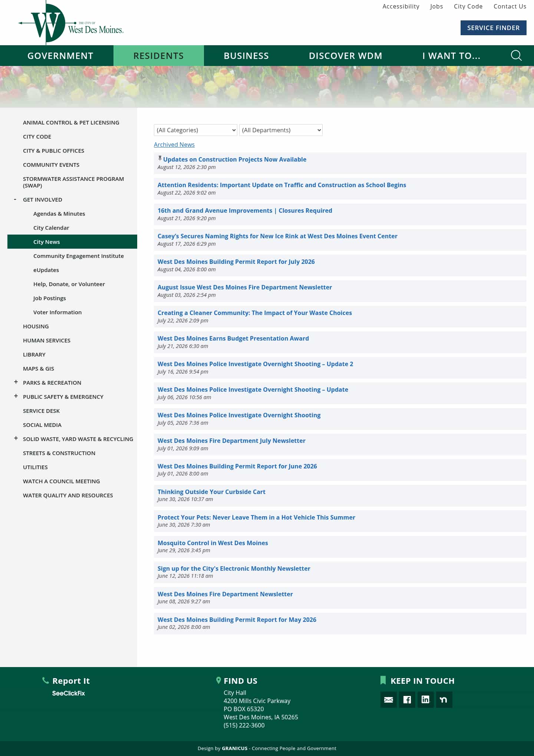Expand Public Safety & Emergency section
This screenshot has height=756, width=534.
[x=16, y=396]
